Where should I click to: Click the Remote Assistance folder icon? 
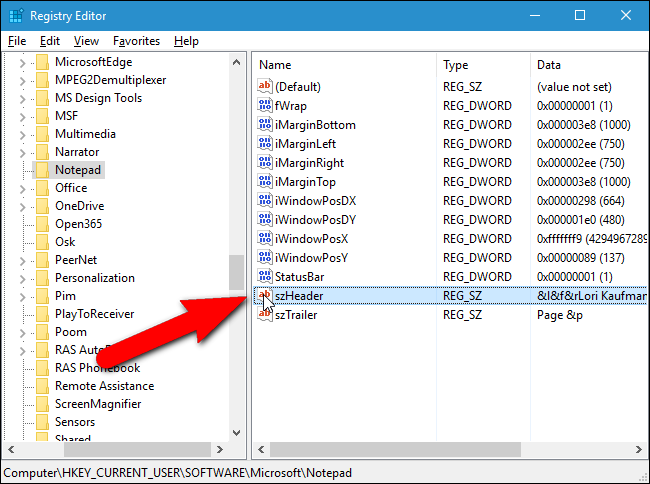[42, 386]
